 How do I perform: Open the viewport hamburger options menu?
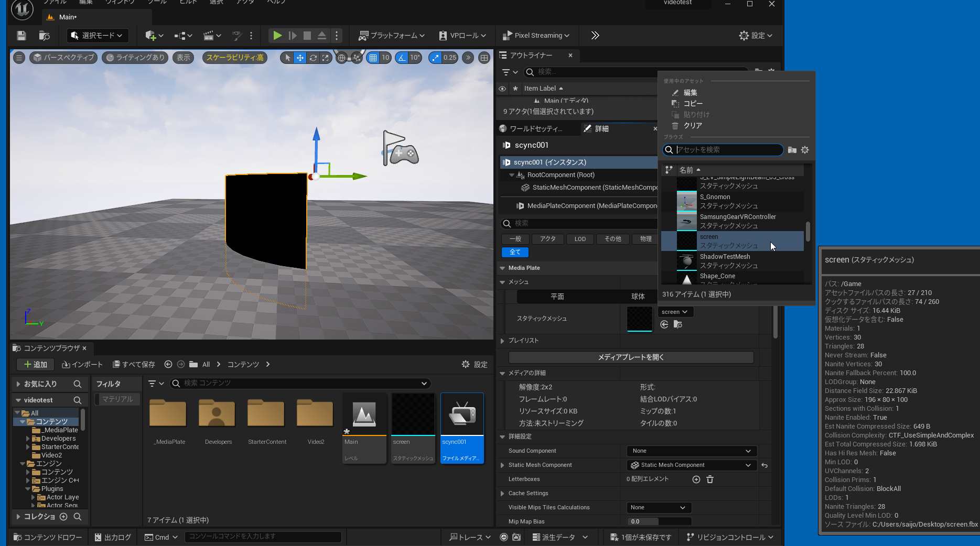[x=19, y=58]
